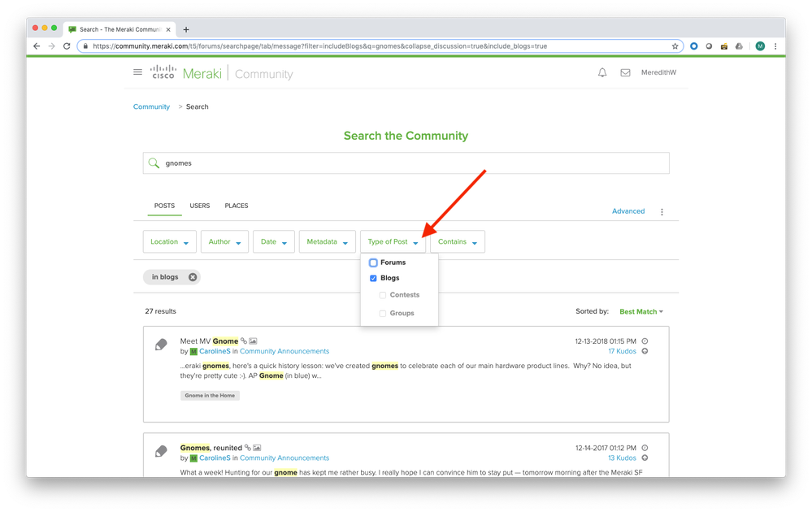
Task: Toggle the Groups checkbox
Action: pyautogui.click(x=383, y=313)
